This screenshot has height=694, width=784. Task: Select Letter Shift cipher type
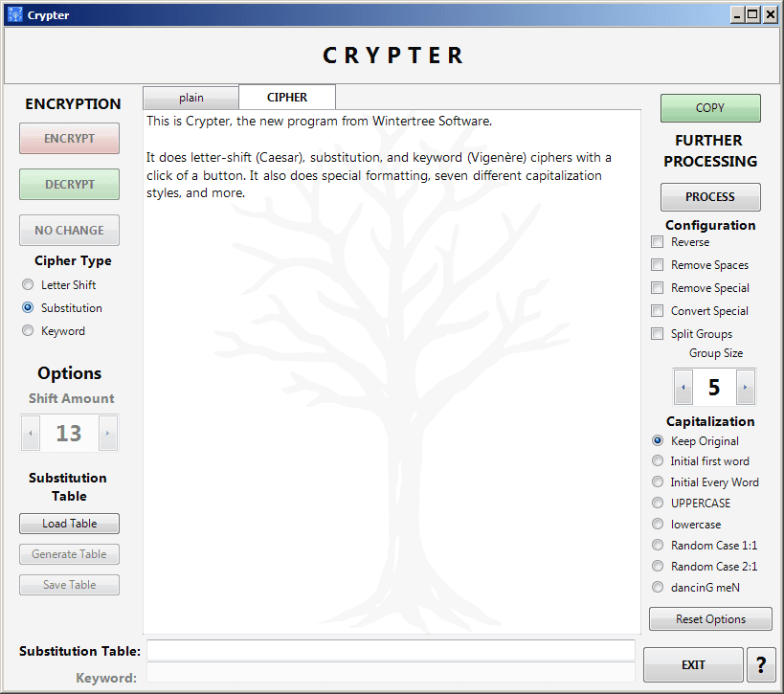pos(28,284)
